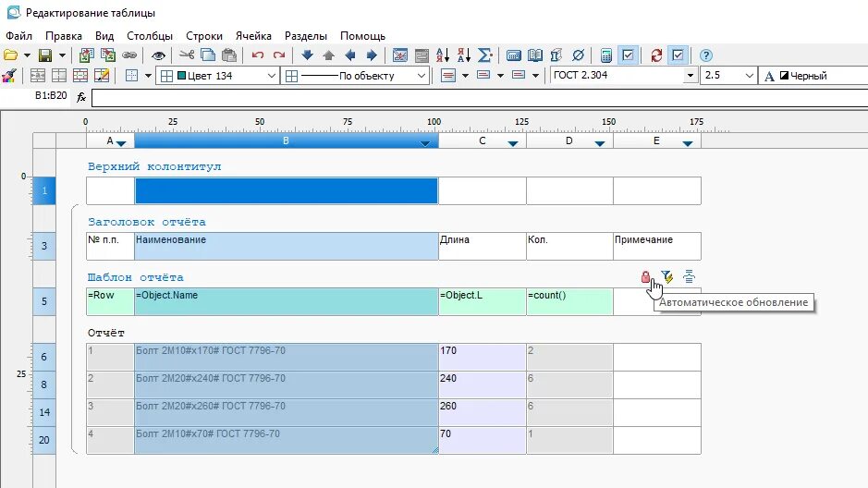The width and height of the screenshot is (868, 488).
Task: Click the open book icon
Action: [x=534, y=55]
